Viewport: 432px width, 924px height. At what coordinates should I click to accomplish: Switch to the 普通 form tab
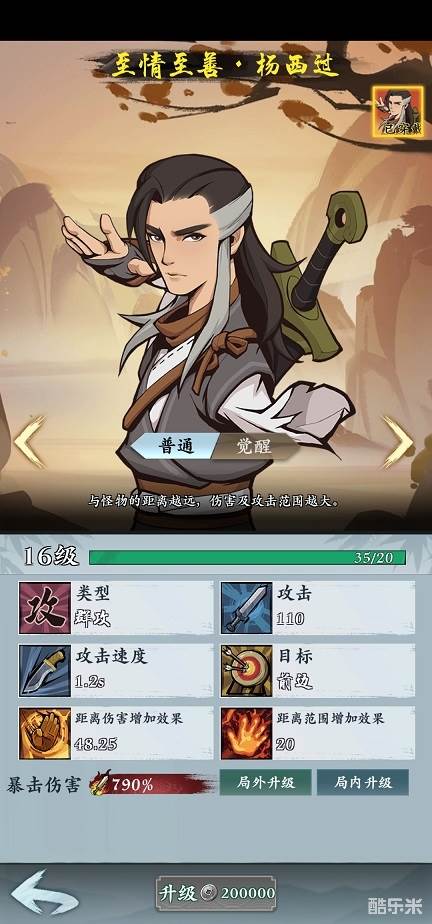click(x=176, y=447)
